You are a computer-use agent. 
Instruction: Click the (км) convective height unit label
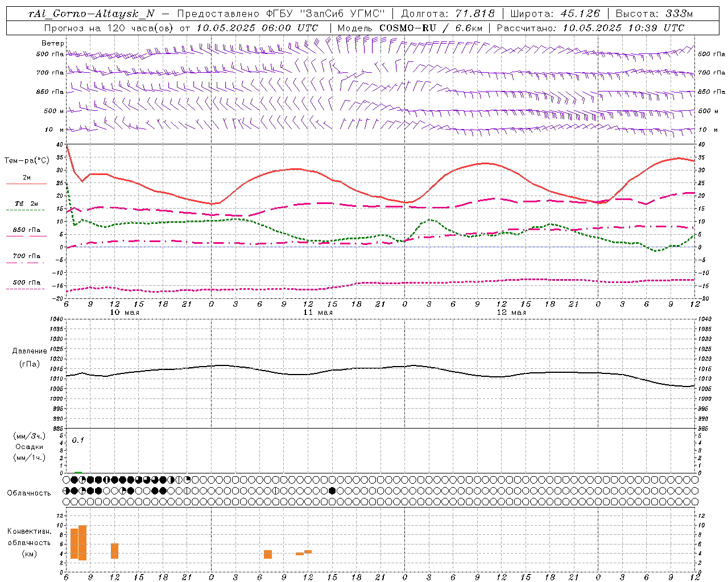click(29, 554)
